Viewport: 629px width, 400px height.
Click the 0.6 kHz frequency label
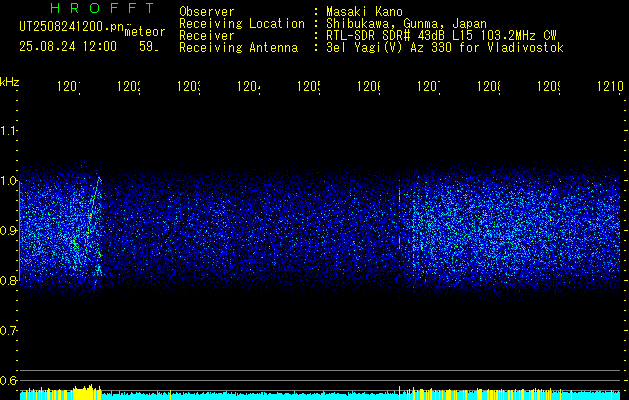point(8,380)
